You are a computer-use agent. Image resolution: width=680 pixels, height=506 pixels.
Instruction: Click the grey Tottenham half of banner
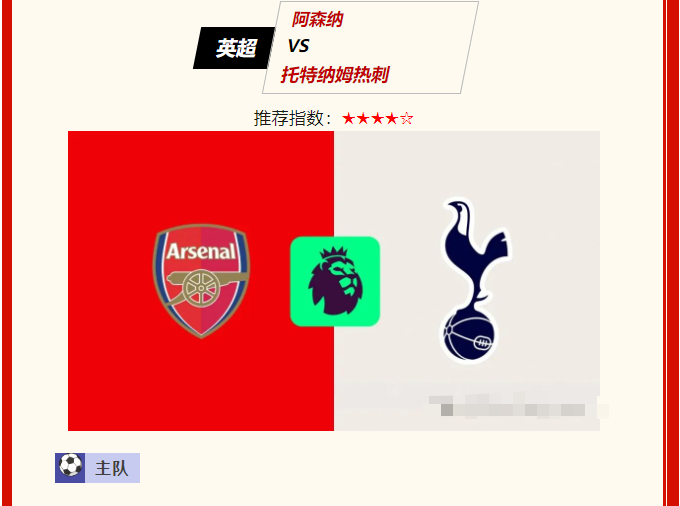coord(467,281)
